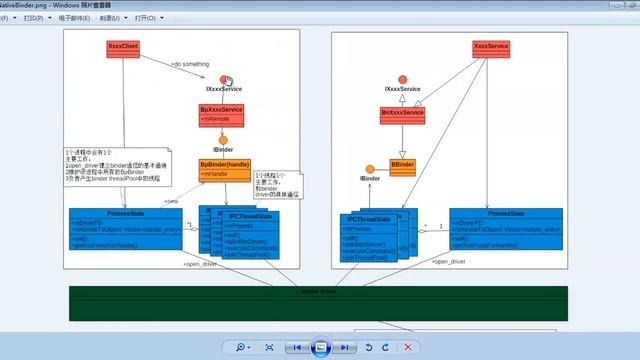Start the slide show
This screenshot has height=360, width=640.
point(320,347)
